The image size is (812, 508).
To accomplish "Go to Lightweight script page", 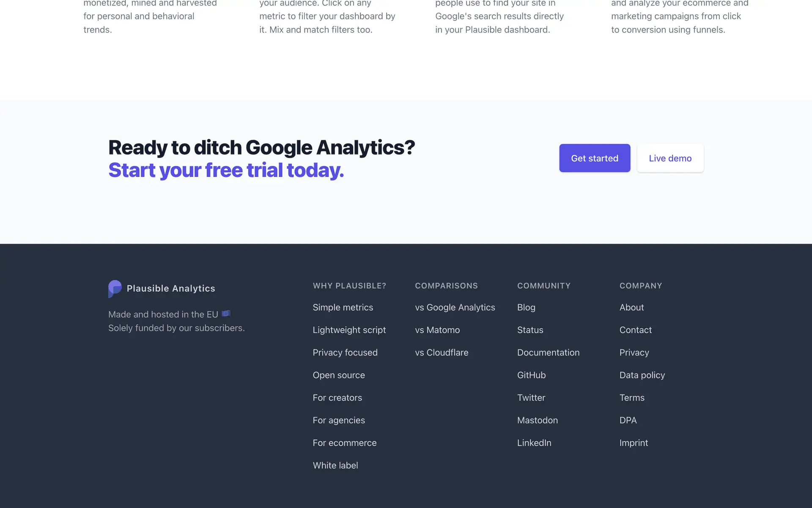I will tap(349, 330).
